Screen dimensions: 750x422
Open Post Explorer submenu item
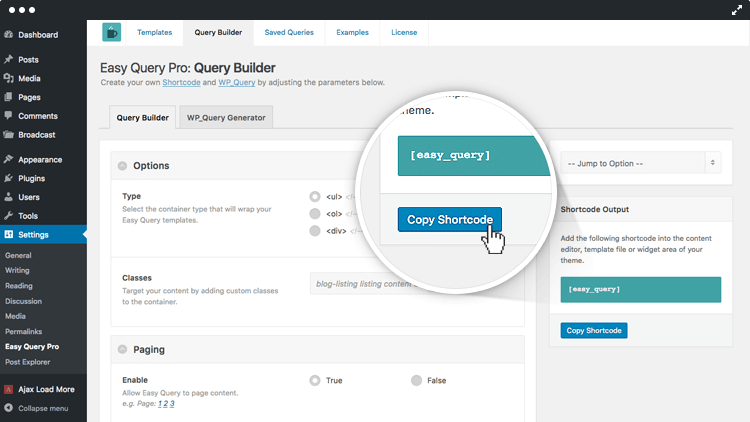pyautogui.click(x=27, y=362)
